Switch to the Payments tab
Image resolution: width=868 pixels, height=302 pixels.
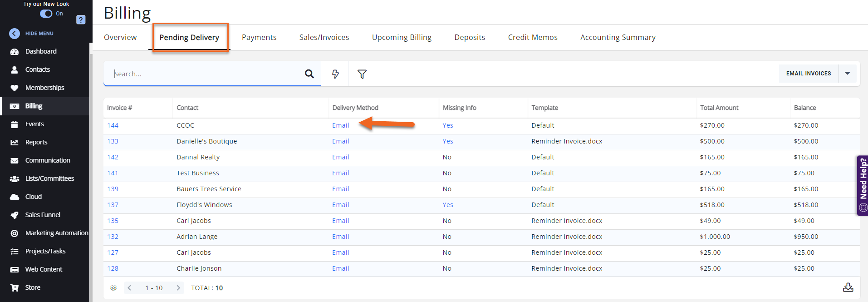259,37
